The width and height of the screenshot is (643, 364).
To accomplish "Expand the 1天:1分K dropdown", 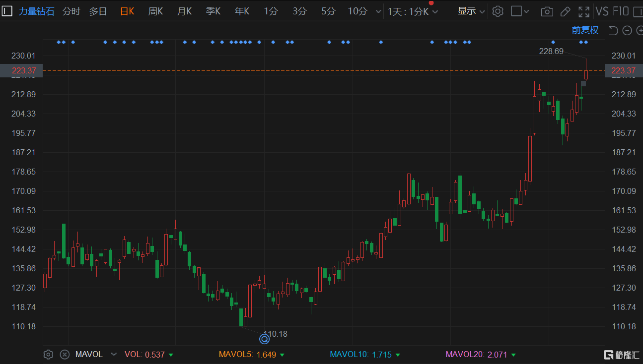I will (x=413, y=11).
